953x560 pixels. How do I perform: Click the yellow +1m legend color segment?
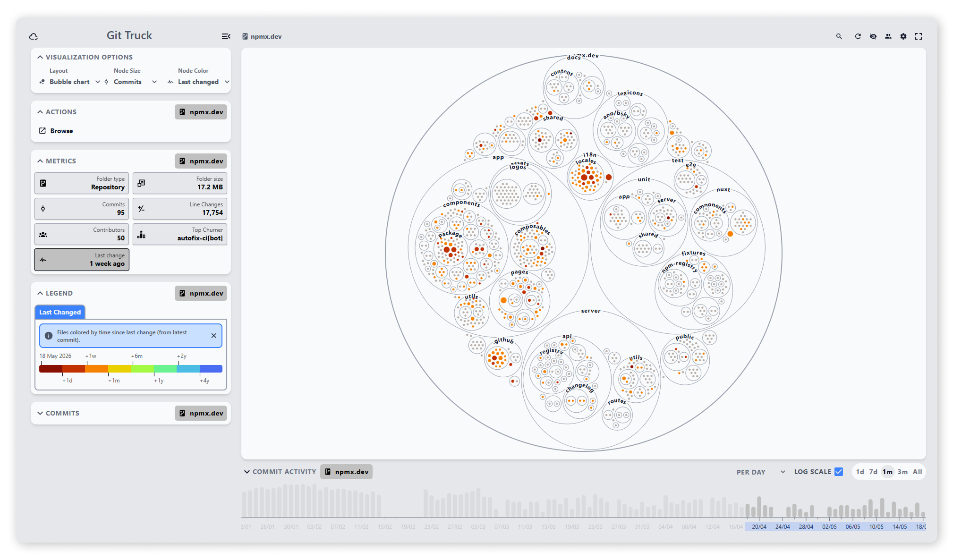[x=119, y=369]
